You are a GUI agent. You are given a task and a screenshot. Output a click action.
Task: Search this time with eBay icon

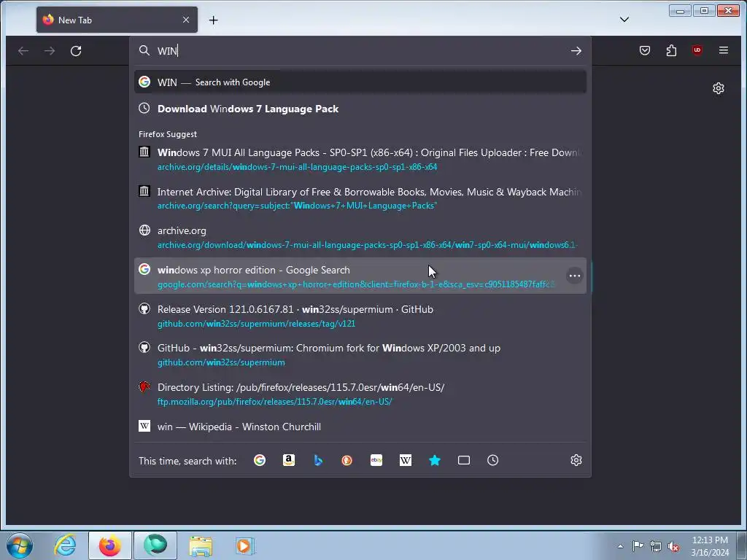pyautogui.click(x=376, y=460)
